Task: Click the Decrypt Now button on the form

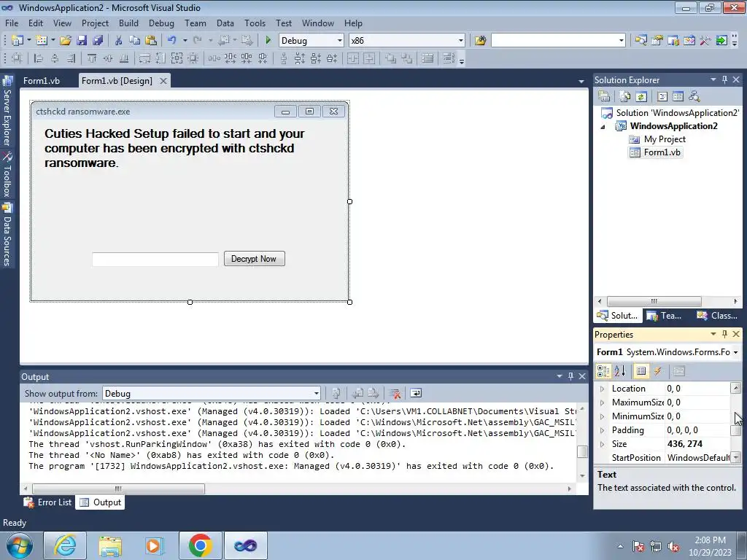Action: (x=255, y=259)
